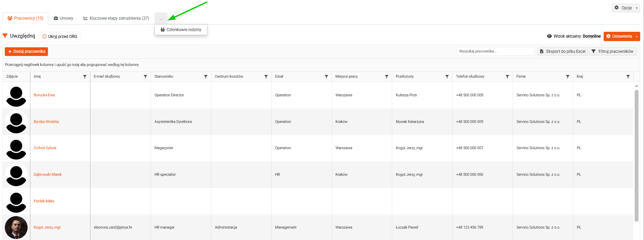644x240 pixels.
Task: Tick the Ukryj przed ORG checkbox
Action: (x=44, y=37)
